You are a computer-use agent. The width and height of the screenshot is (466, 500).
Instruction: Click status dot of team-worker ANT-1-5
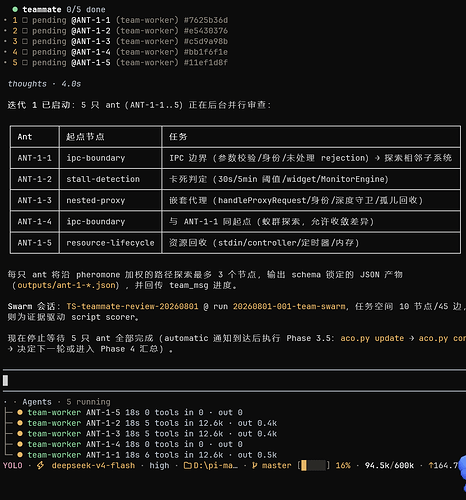[x=20, y=412]
